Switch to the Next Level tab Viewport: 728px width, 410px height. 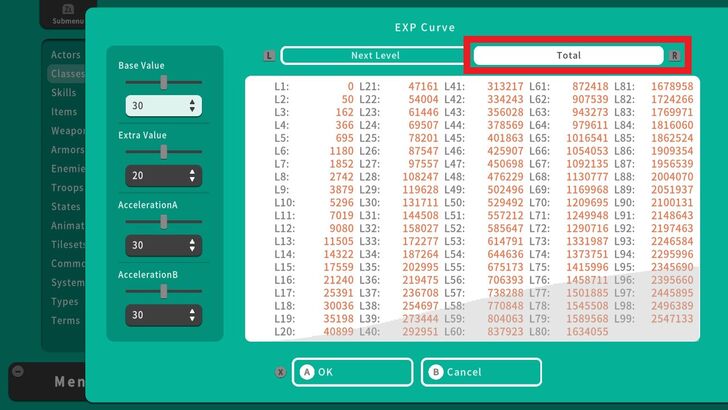374,55
